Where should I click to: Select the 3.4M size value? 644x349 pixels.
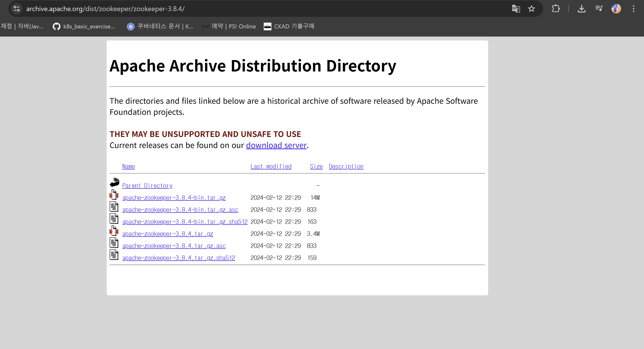pyautogui.click(x=313, y=233)
